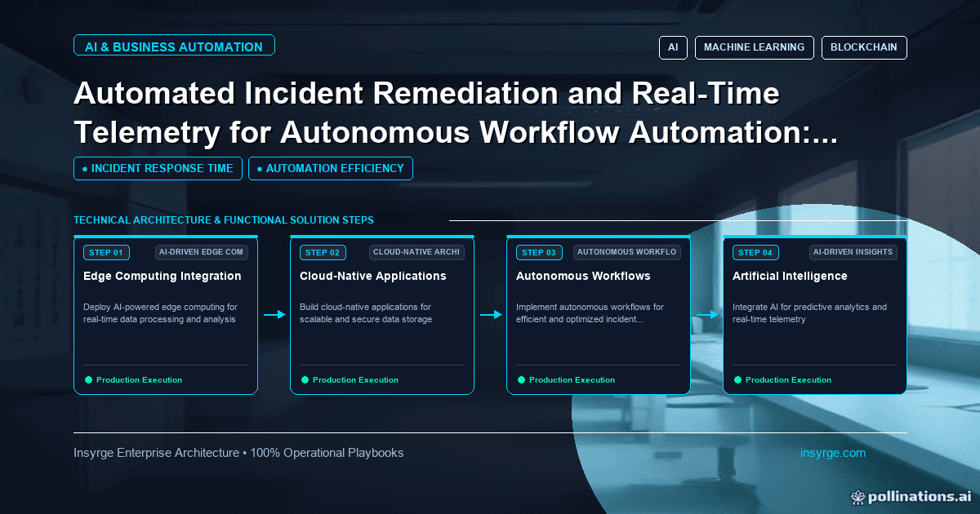
Task: Click the AI-DRIVEN EDGE COM label
Action: coord(202,252)
